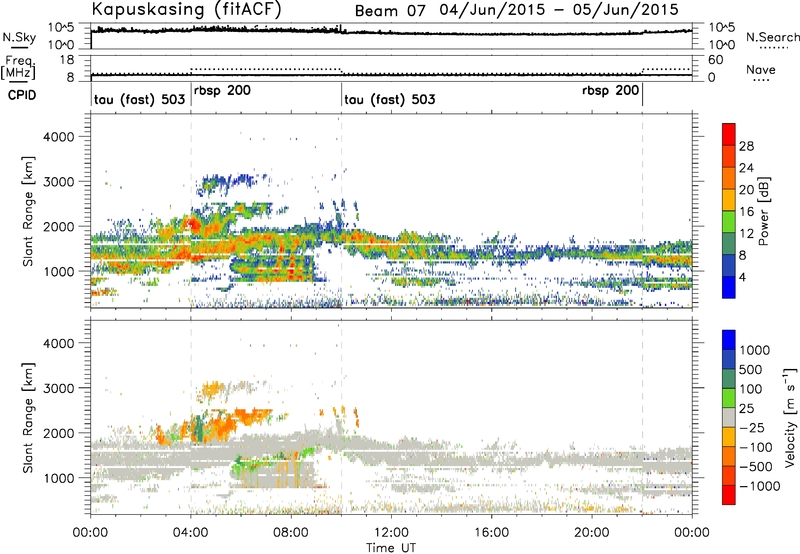Select the 4000 tick of velocity panel
The height and width of the screenshot is (554, 800).
click(x=58, y=343)
